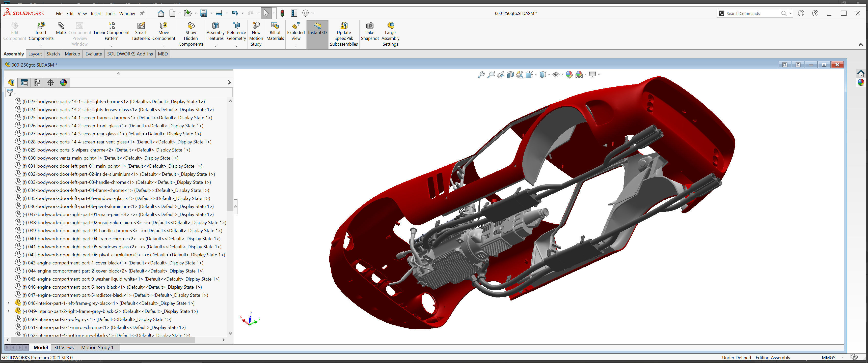The height and width of the screenshot is (363, 868).
Task: Click the Mate tool icon
Action: pyautogui.click(x=61, y=26)
